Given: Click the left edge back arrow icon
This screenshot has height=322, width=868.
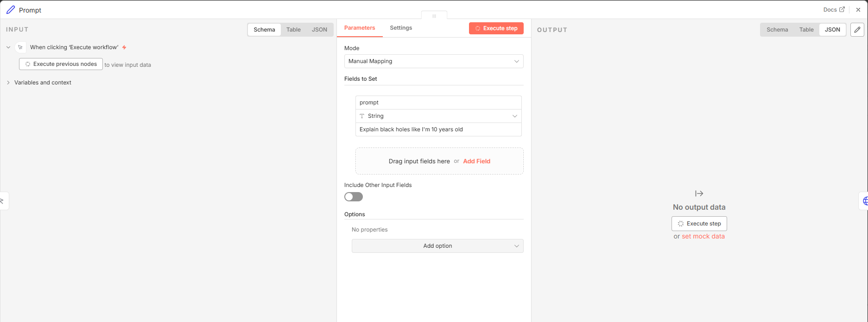Looking at the screenshot, I should [x=2, y=201].
